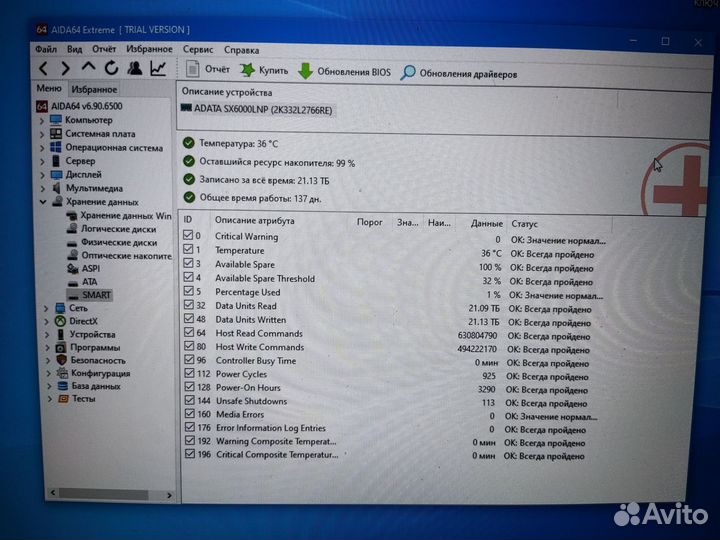Toggle the Media Errors attribute checkbox
720x540 pixels.
tap(189, 415)
